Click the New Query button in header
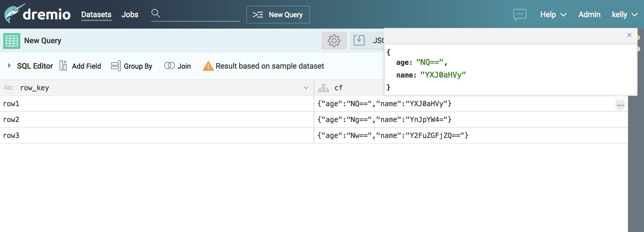644x232 pixels. 278,15
